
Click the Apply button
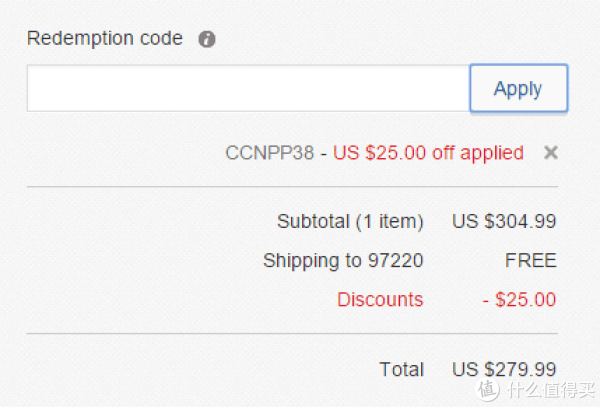point(518,89)
